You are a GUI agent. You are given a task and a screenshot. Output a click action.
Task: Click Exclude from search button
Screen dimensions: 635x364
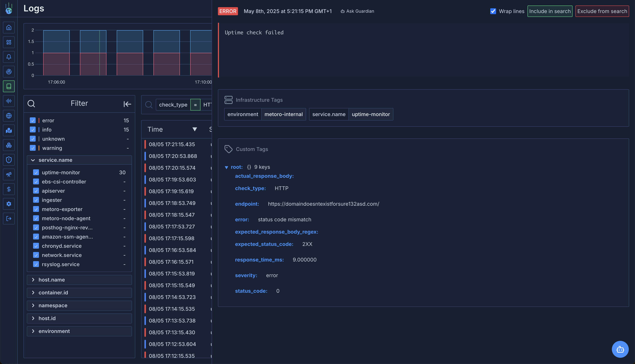point(602,11)
